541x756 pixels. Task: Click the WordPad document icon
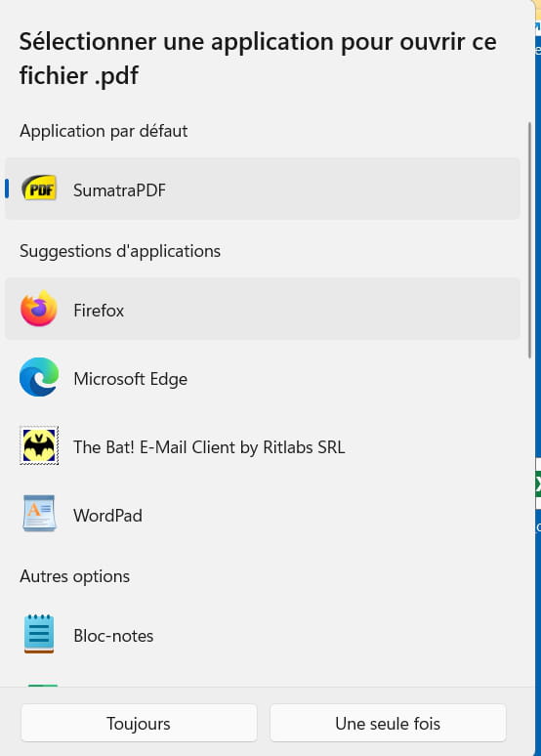[x=39, y=514]
